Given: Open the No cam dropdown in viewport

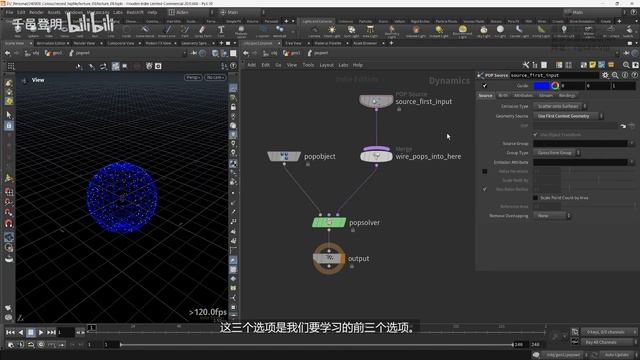Looking at the screenshot, I should tap(215, 78).
